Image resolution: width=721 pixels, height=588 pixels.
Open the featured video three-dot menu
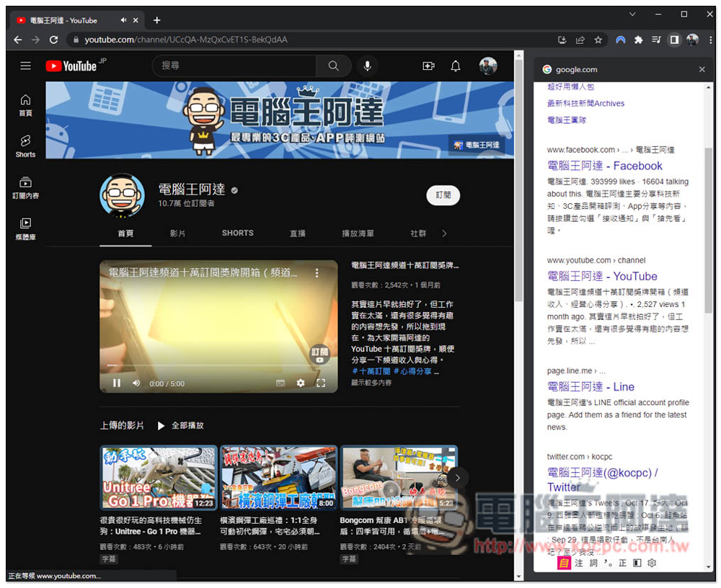coord(317,273)
